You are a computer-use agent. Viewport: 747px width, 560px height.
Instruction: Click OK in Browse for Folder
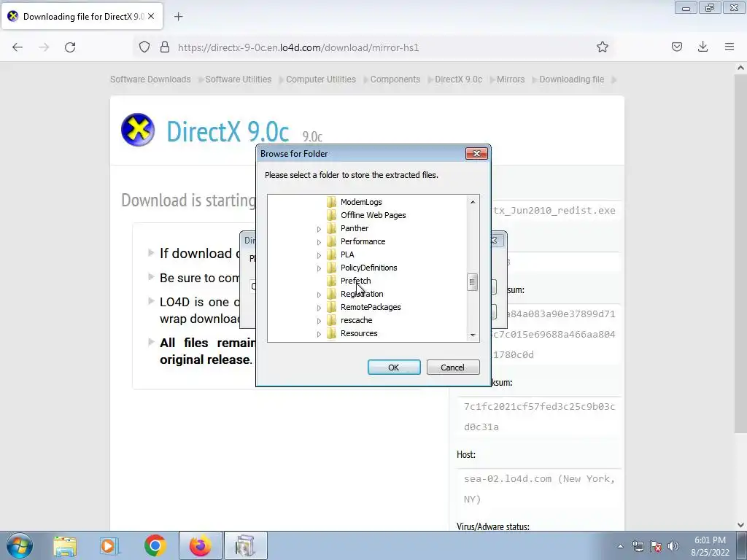(x=393, y=367)
